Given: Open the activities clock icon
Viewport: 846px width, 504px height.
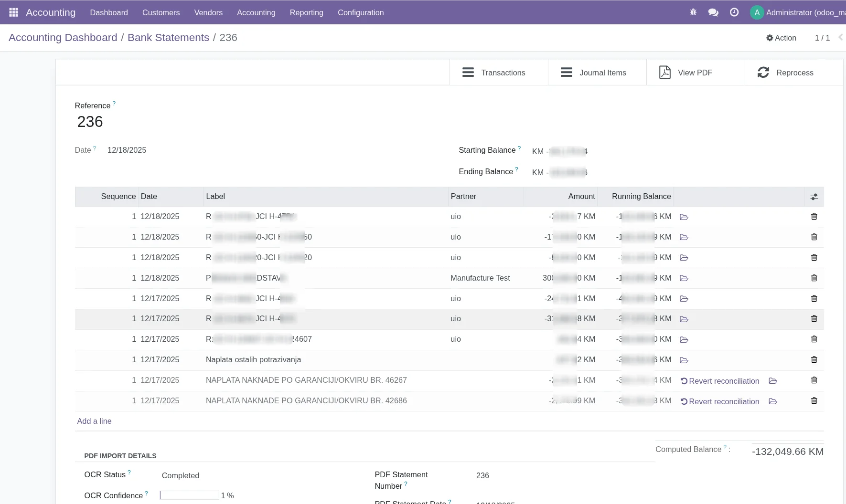Looking at the screenshot, I should click(x=734, y=12).
